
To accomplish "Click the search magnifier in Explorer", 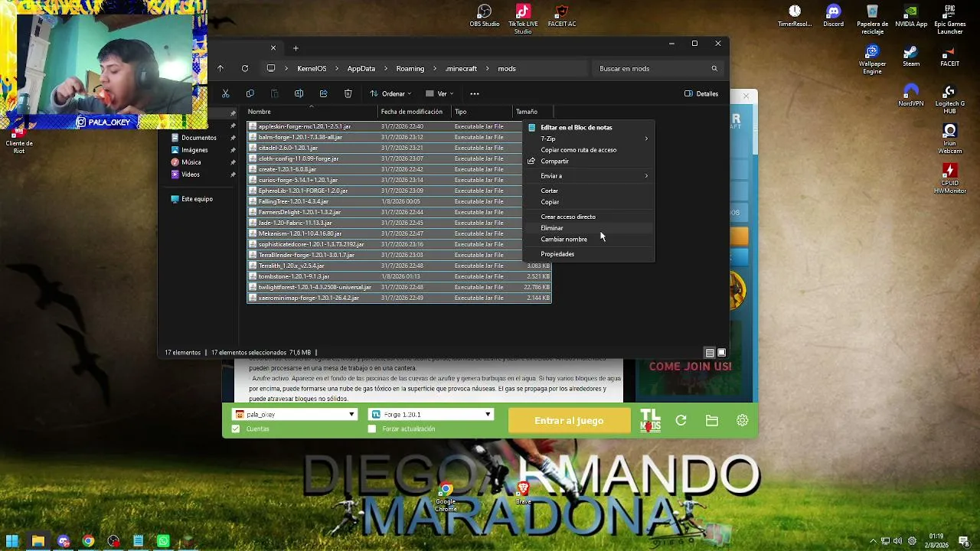I will tap(714, 68).
